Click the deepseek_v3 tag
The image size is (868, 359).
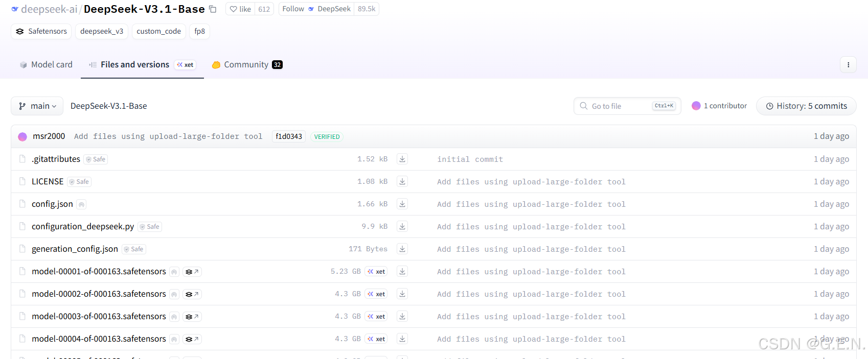pyautogui.click(x=102, y=31)
